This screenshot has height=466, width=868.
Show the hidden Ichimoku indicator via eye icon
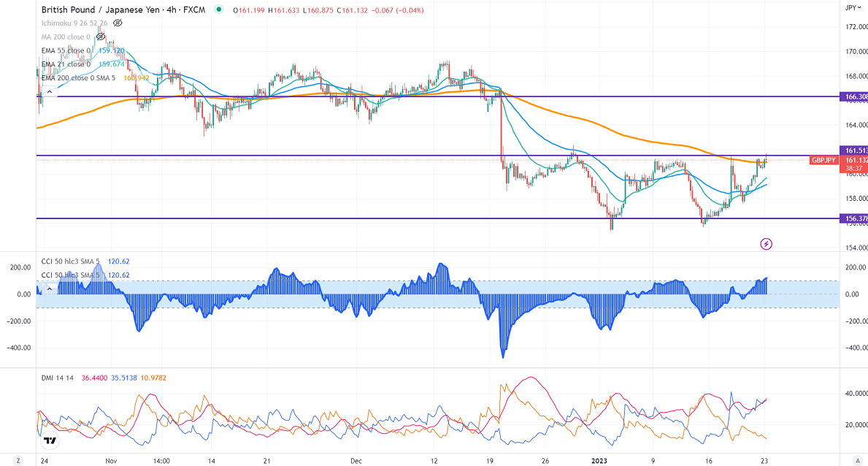[x=117, y=24]
